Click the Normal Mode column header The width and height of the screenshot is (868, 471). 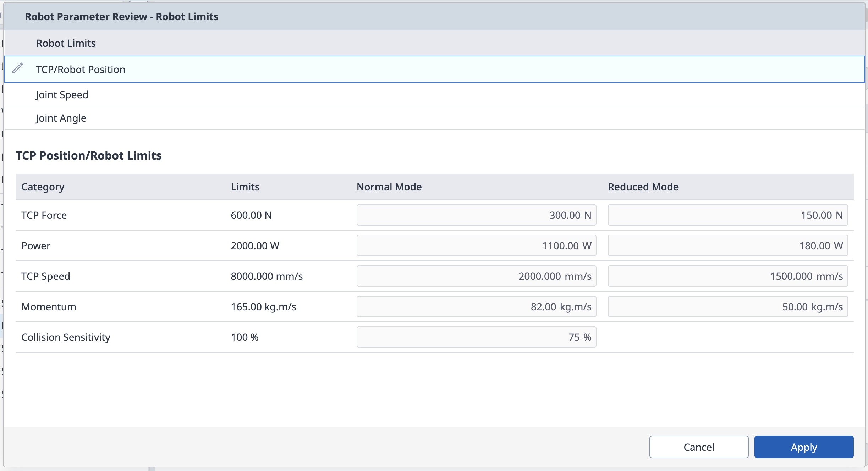tap(389, 187)
